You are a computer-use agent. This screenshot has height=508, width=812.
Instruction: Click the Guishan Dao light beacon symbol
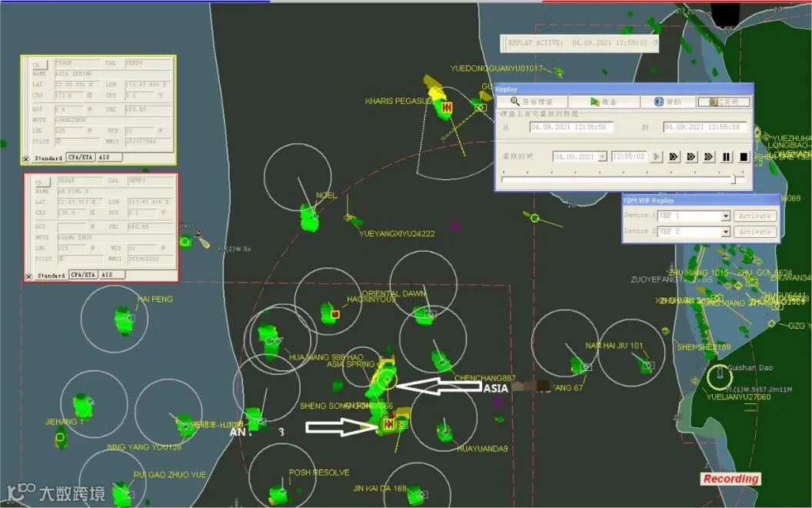pyautogui.click(x=719, y=376)
